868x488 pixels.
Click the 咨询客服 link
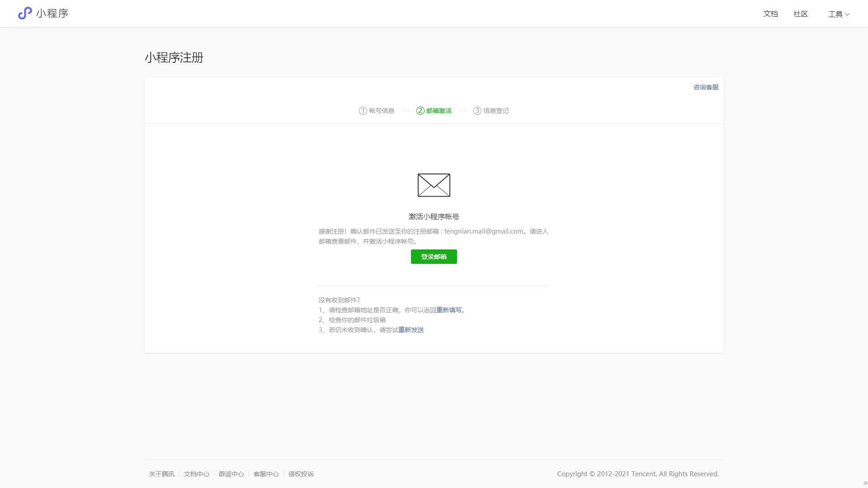coord(706,87)
